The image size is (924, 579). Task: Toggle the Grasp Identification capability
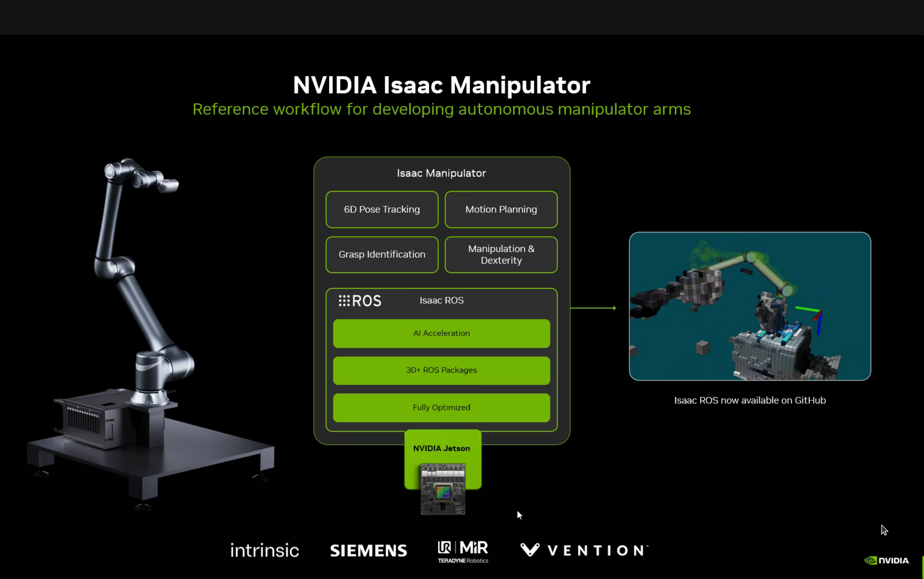tap(381, 254)
